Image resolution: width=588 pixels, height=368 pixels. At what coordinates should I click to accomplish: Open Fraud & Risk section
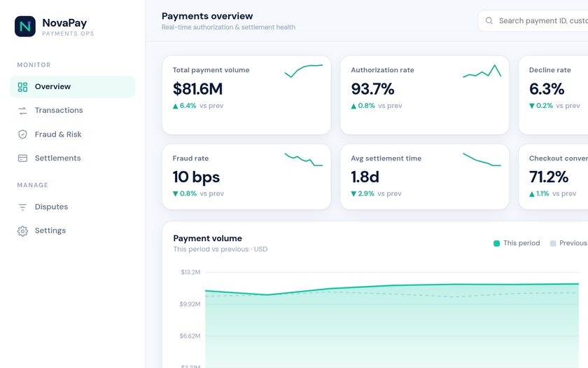pyautogui.click(x=72, y=135)
